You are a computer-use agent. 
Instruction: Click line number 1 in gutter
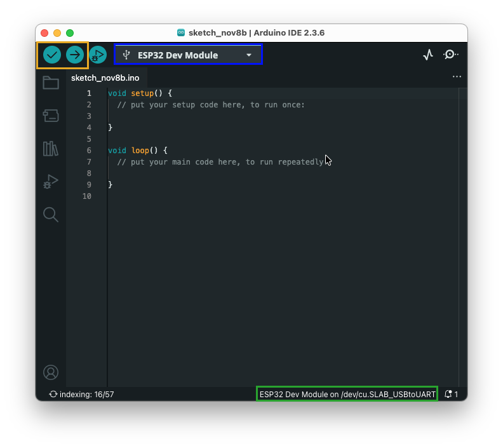click(89, 93)
